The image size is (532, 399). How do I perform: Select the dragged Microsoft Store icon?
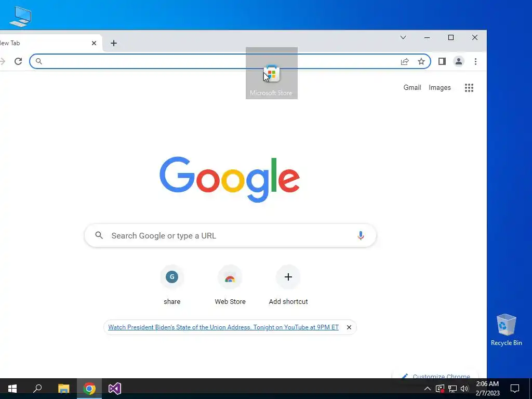271,73
